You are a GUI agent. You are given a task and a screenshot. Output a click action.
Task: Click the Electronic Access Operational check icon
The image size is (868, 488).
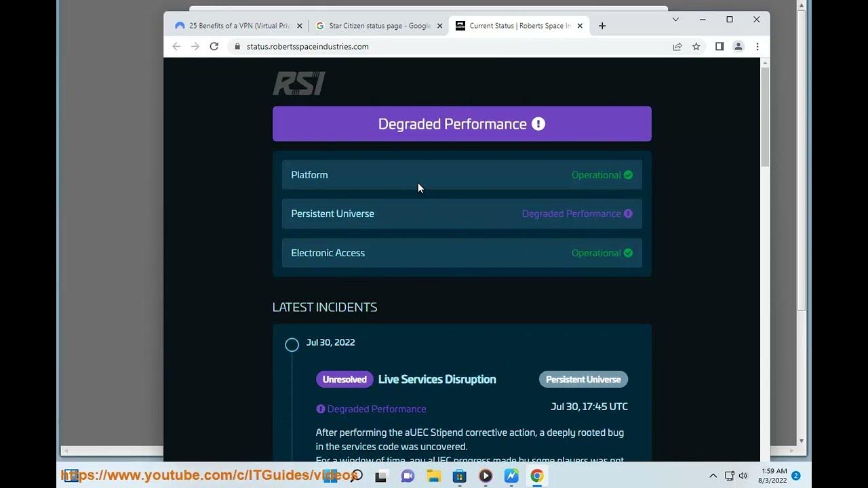[628, 253]
